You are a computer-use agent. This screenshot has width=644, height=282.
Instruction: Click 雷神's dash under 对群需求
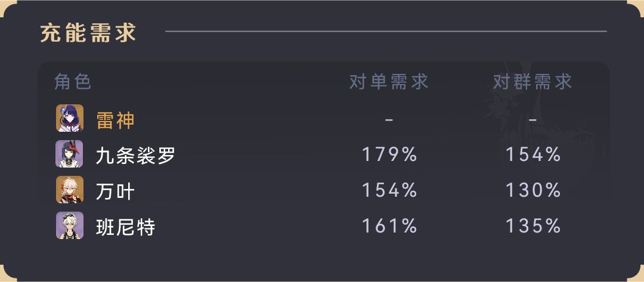pyautogui.click(x=533, y=120)
